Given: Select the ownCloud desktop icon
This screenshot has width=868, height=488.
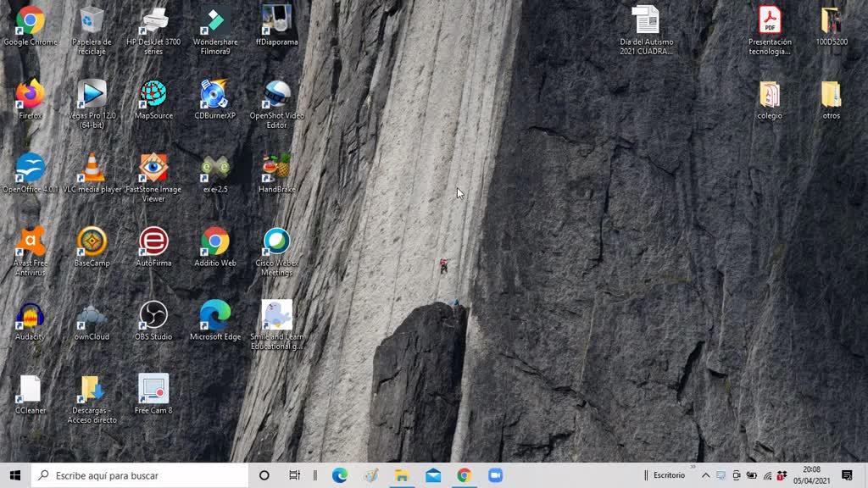Looking at the screenshot, I should click(92, 321).
